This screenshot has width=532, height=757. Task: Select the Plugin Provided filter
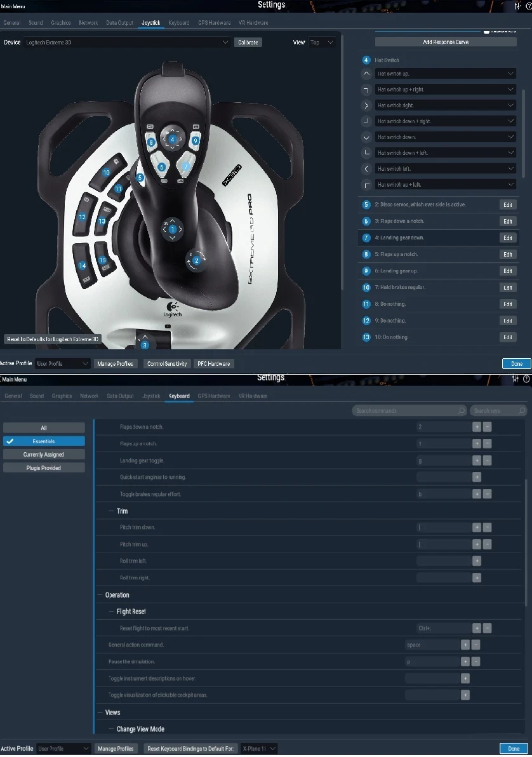(43, 468)
